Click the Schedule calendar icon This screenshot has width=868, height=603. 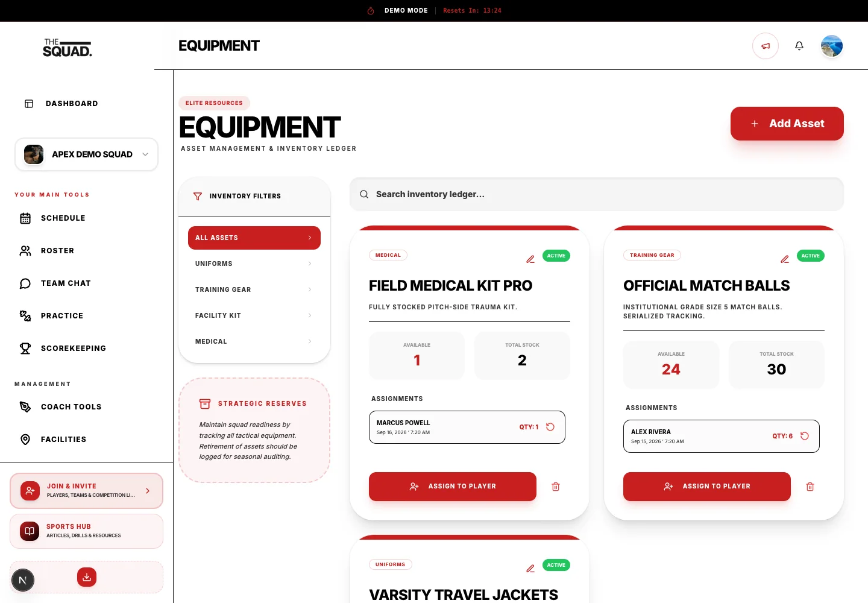point(25,218)
